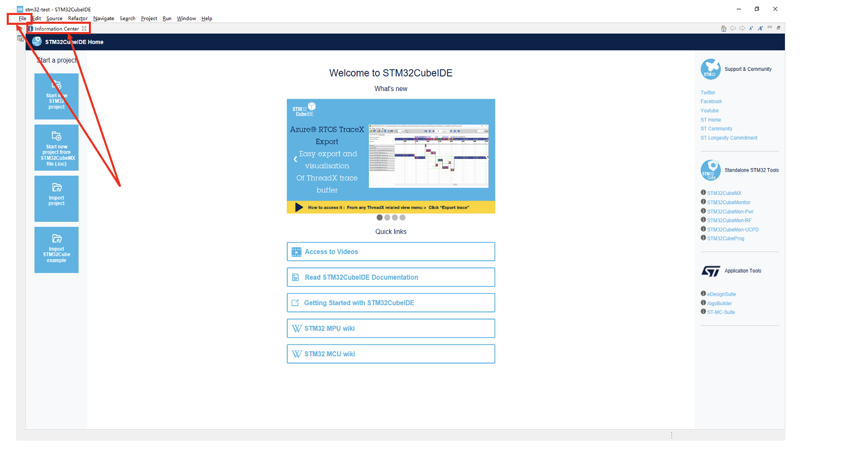The width and height of the screenshot is (868, 452).
Task: Open the Access to Videos quick link
Action: (391, 252)
